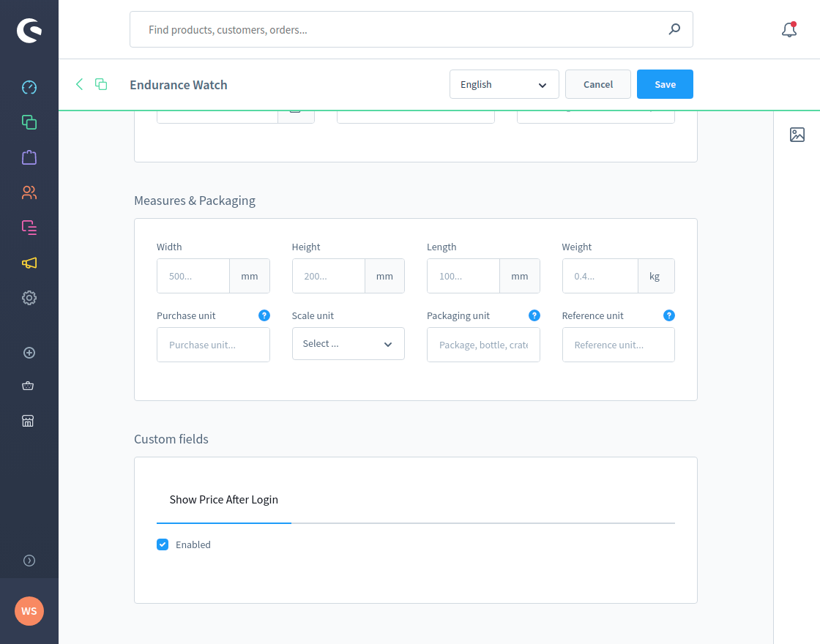
Task: Click the duplicate product icon beside the title
Action: point(101,84)
